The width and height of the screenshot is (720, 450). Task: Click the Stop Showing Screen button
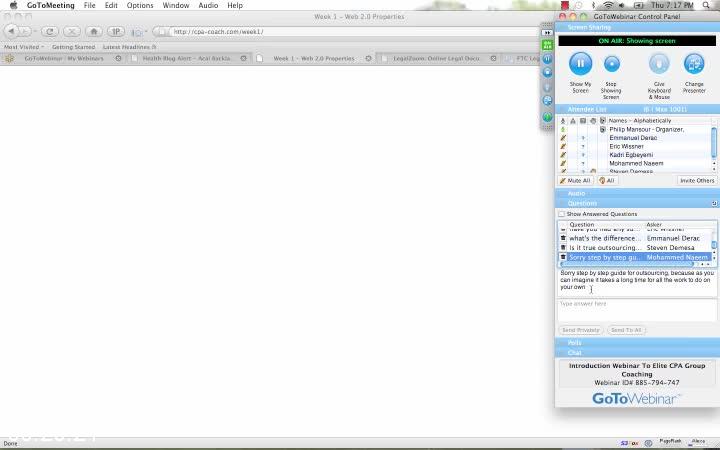[612, 64]
